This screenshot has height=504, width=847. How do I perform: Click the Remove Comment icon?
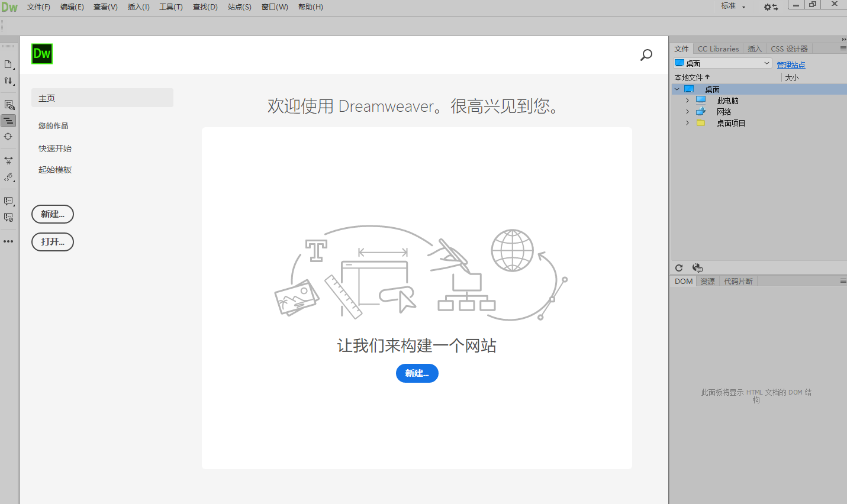[x=8, y=217]
